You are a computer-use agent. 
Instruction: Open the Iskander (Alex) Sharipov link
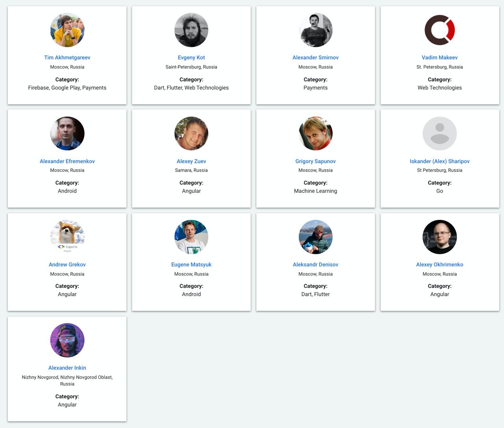[x=440, y=161]
